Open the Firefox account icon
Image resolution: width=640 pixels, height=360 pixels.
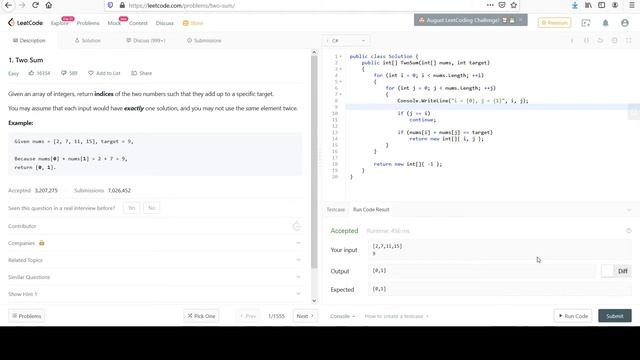(x=615, y=5)
